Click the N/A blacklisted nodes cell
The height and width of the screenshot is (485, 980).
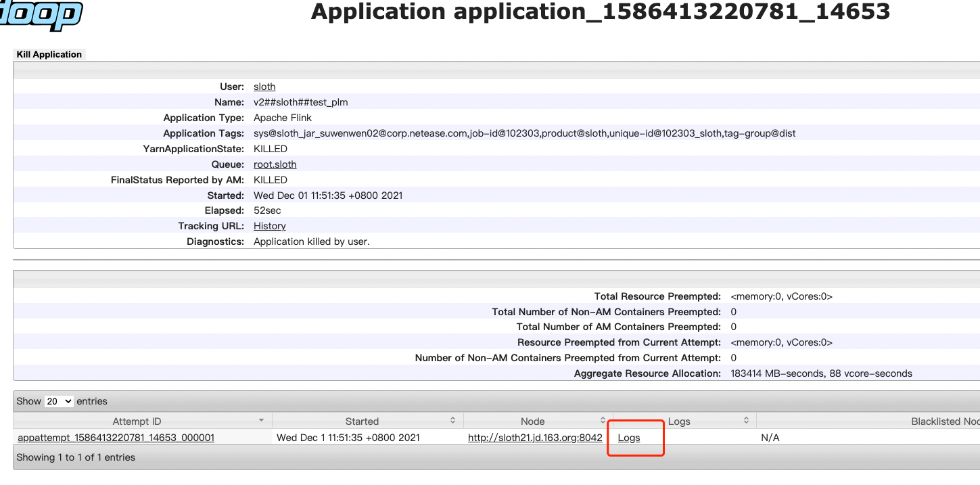[x=770, y=438]
